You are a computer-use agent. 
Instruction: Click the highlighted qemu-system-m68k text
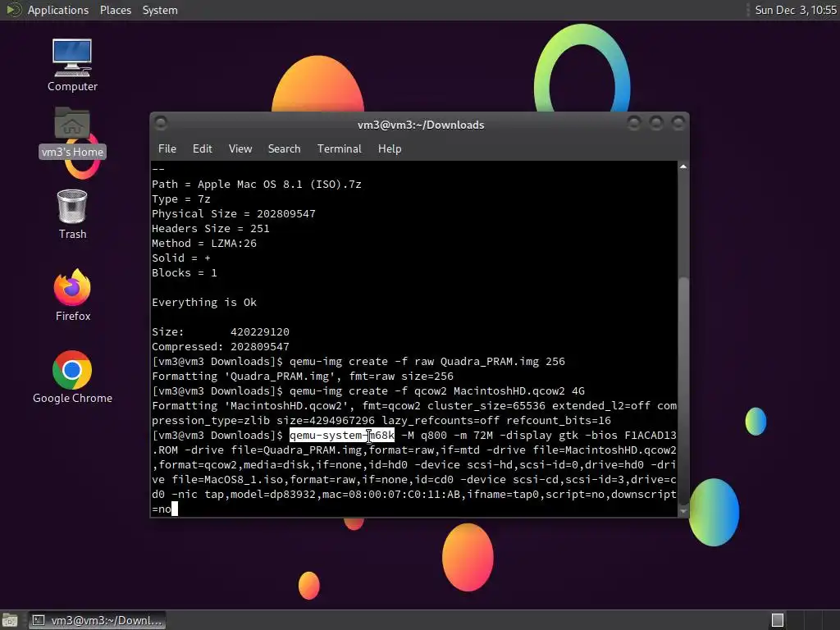(342, 435)
